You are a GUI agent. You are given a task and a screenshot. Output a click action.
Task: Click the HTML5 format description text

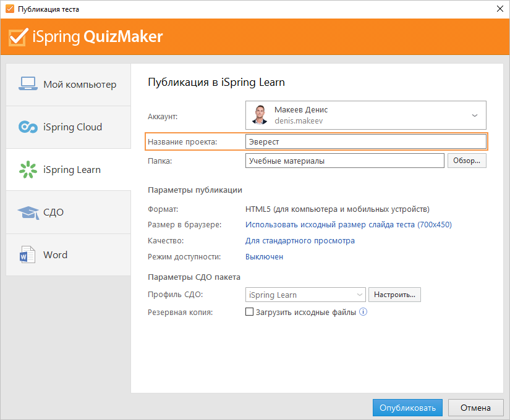[338, 209]
